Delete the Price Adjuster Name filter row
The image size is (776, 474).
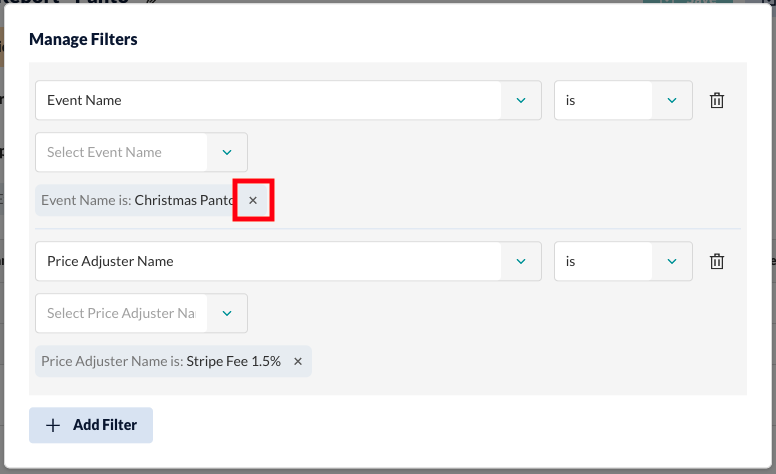717,261
